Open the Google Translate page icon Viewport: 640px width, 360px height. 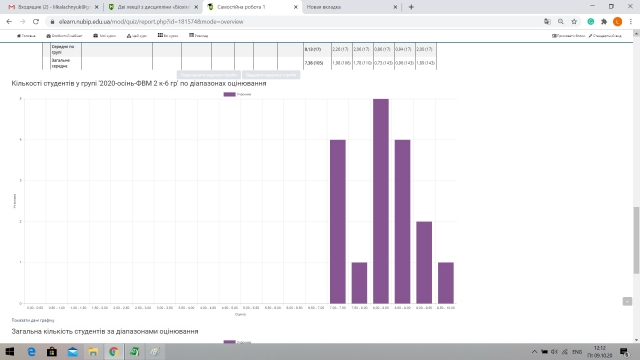(547, 22)
